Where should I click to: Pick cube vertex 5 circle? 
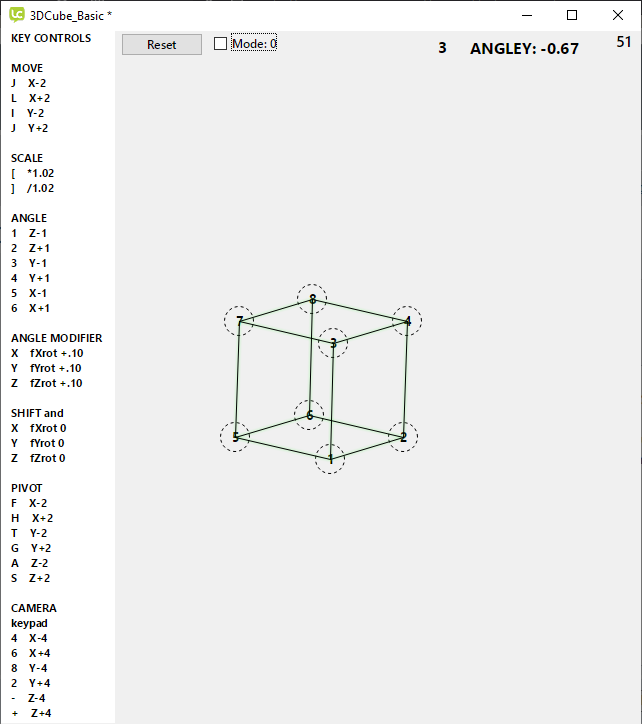(235, 437)
